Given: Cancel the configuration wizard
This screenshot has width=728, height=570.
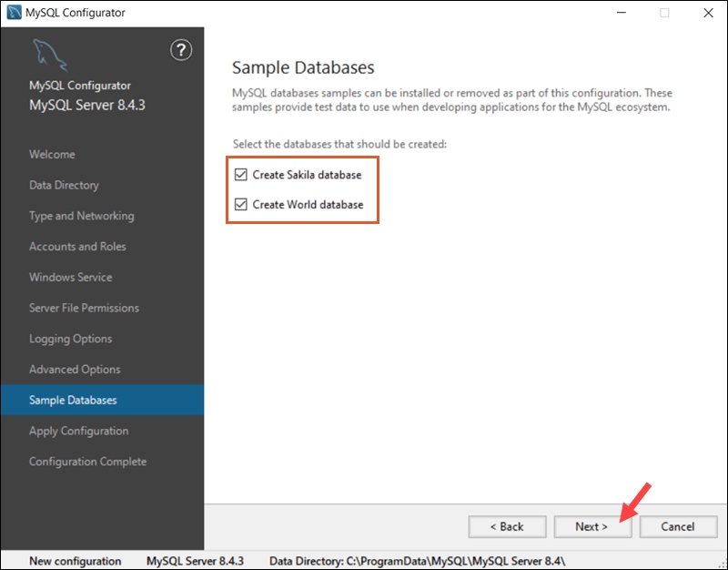Looking at the screenshot, I should (x=678, y=526).
